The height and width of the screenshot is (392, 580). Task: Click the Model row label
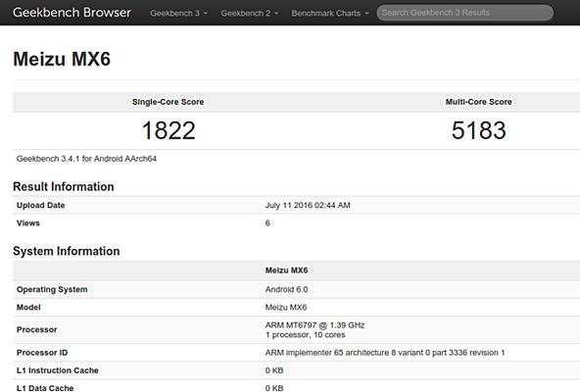(x=28, y=308)
